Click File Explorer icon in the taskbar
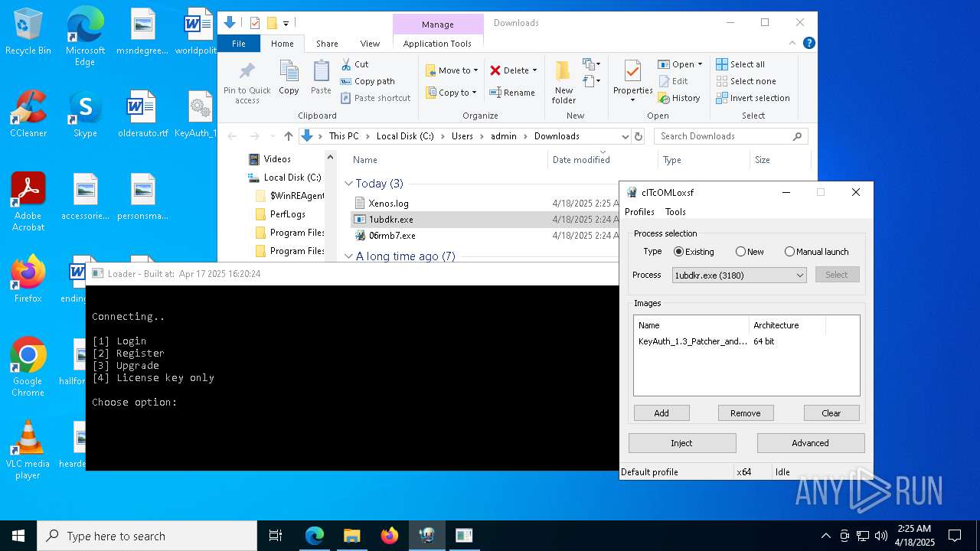 click(352, 536)
